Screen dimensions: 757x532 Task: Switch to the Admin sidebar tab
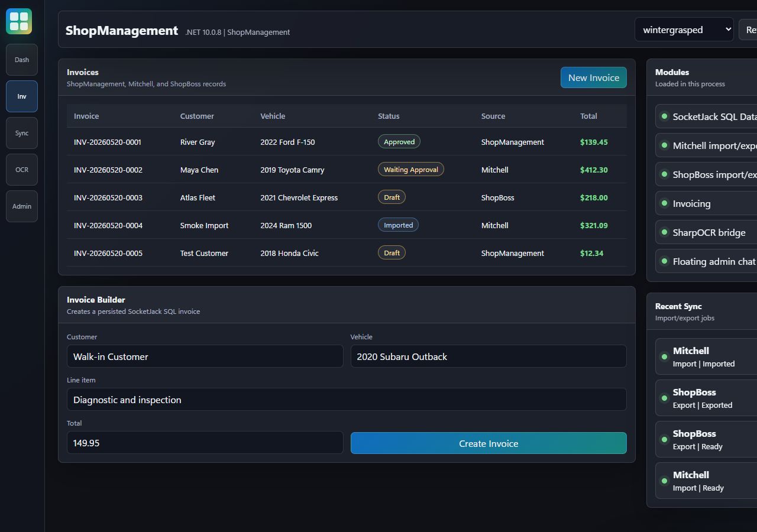pyautogui.click(x=22, y=206)
